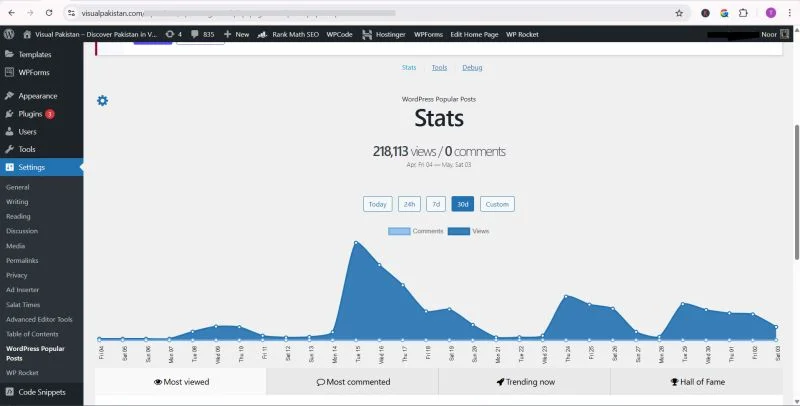This screenshot has width=800, height=406.
Task: Switch to Hall of Fame tab
Action: coord(697,382)
